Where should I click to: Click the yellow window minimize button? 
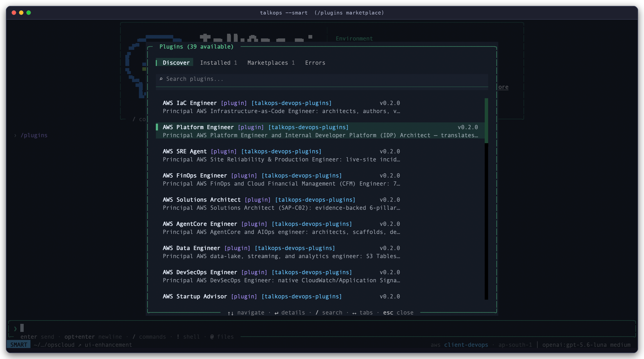[x=21, y=13]
